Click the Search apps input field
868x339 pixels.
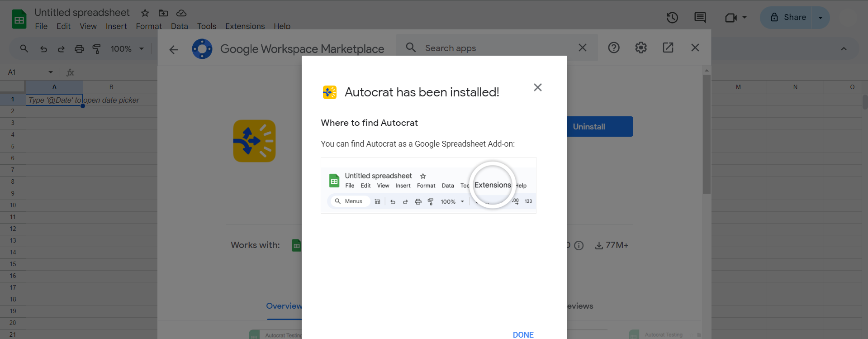[x=498, y=48]
